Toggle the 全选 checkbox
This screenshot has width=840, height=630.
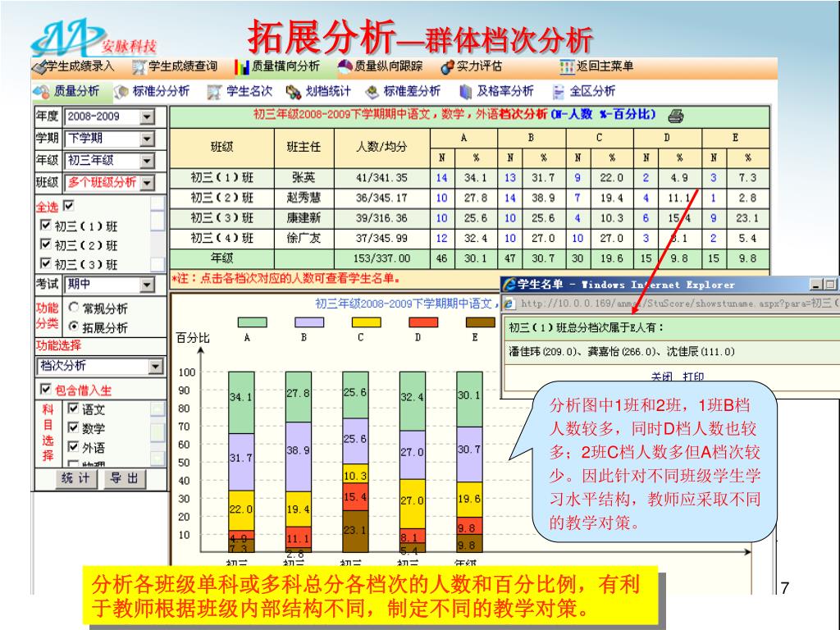coord(69,205)
